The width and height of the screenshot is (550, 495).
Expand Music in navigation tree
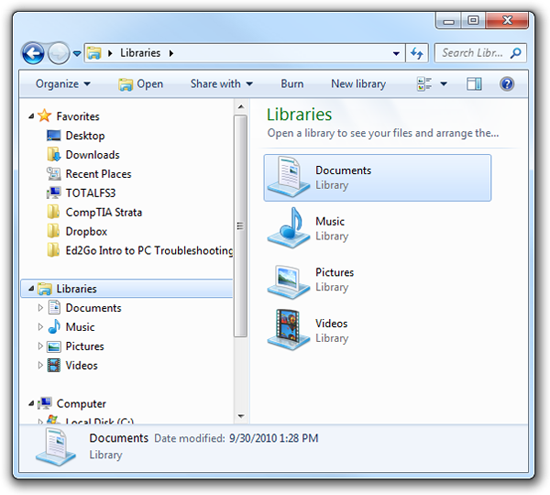point(40,327)
